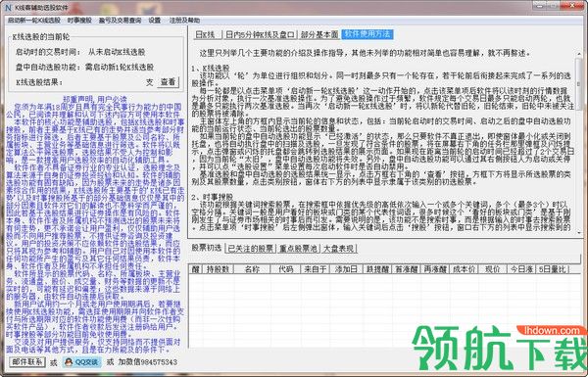Click the scroll down arrow of instructions pane
This screenshot has height=377, width=588.
578,232
